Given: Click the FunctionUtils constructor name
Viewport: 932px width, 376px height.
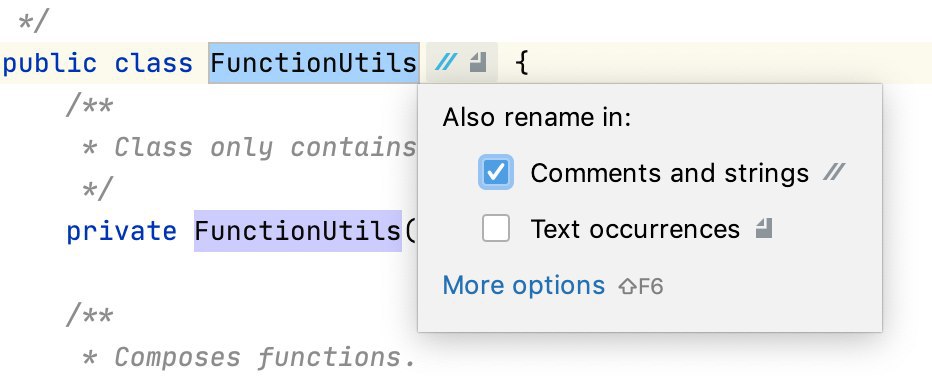Looking at the screenshot, I should pos(298,230).
